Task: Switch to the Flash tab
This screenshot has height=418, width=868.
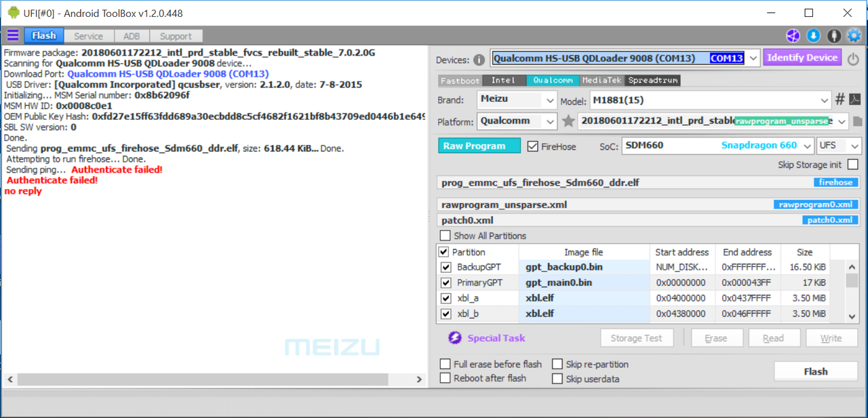Action: (44, 36)
